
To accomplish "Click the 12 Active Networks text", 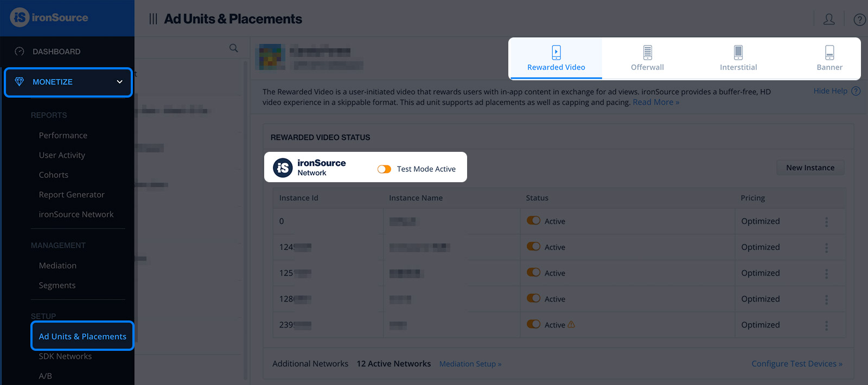I will (394, 364).
